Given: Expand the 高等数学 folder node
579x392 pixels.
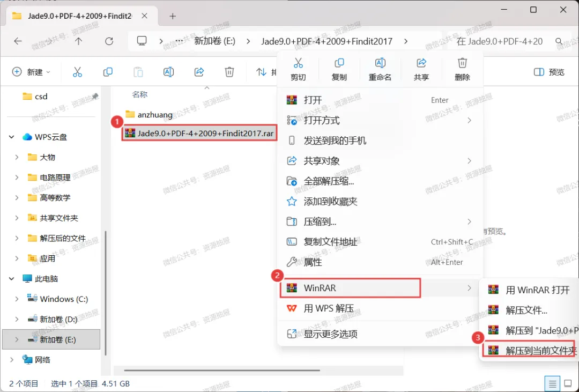Looking at the screenshot, I should [x=17, y=198].
